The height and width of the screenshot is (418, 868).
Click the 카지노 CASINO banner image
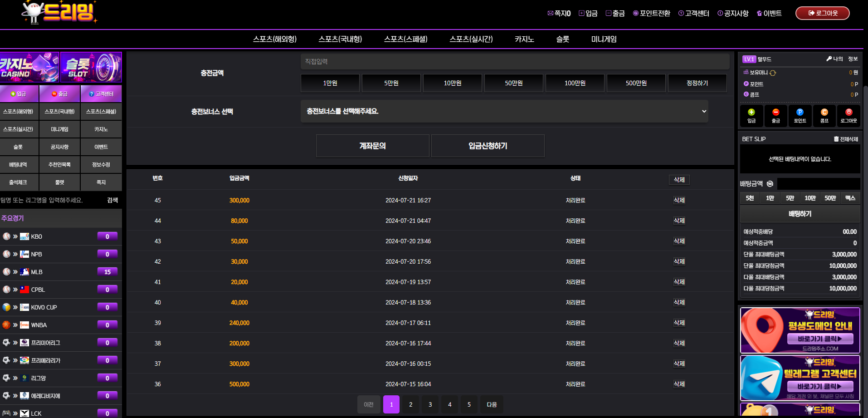(29, 67)
